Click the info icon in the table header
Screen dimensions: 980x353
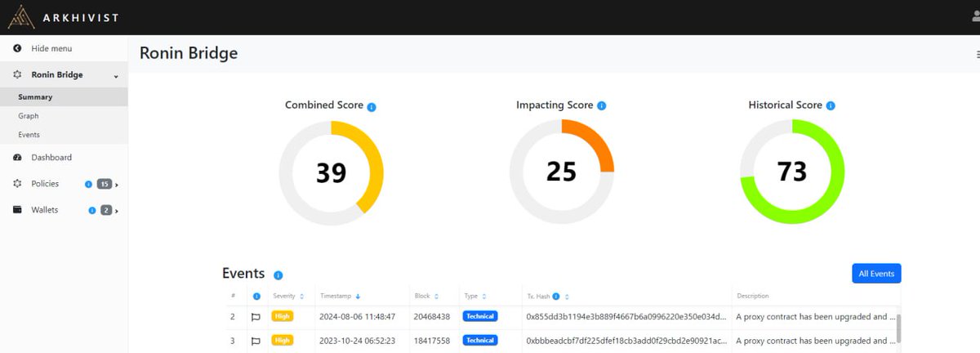pyautogui.click(x=256, y=296)
